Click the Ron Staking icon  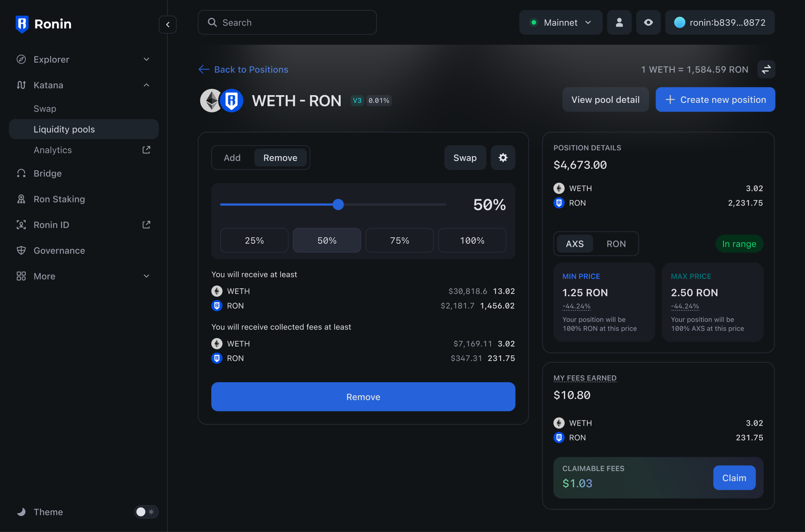click(x=21, y=199)
